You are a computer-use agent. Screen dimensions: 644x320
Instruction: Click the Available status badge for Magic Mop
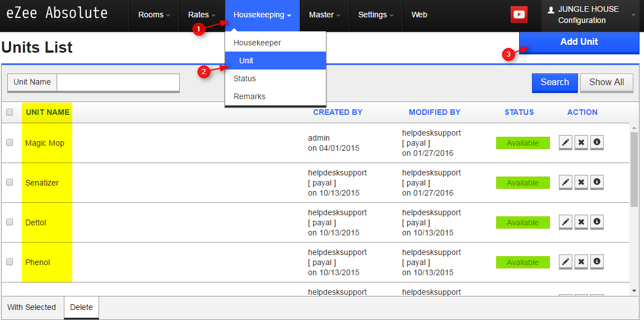click(522, 143)
